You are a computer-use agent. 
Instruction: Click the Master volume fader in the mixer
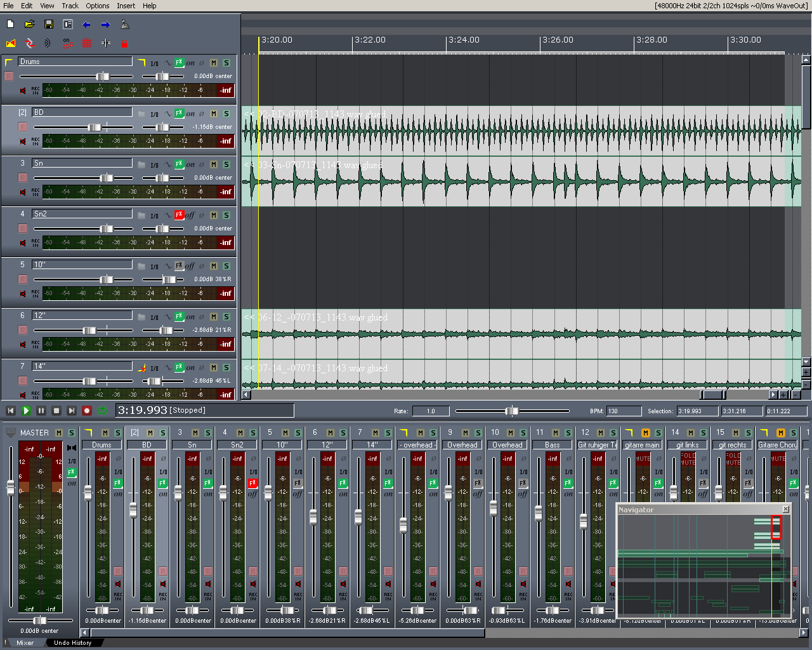point(11,487)
